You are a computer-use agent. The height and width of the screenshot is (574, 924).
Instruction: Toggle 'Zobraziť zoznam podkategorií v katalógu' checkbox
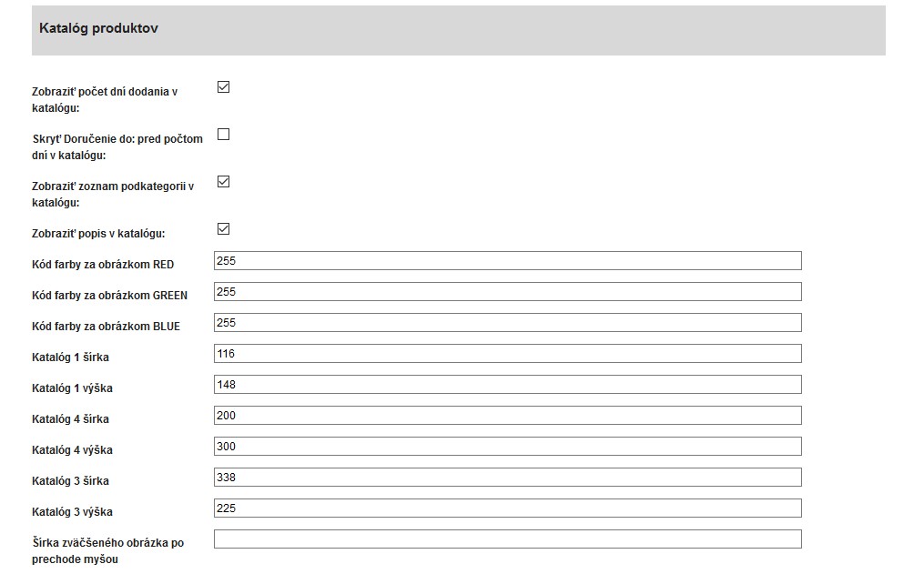pyautogui.click(x=223, y=182)
